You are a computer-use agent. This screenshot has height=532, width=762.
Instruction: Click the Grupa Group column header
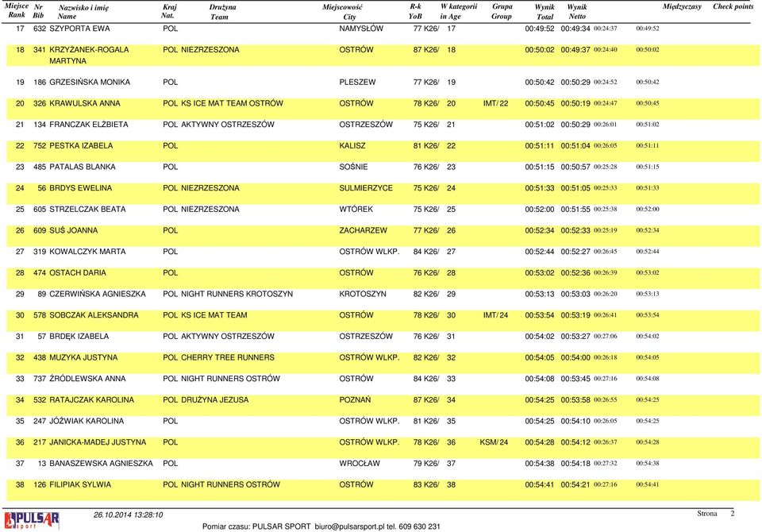(502, 11)
